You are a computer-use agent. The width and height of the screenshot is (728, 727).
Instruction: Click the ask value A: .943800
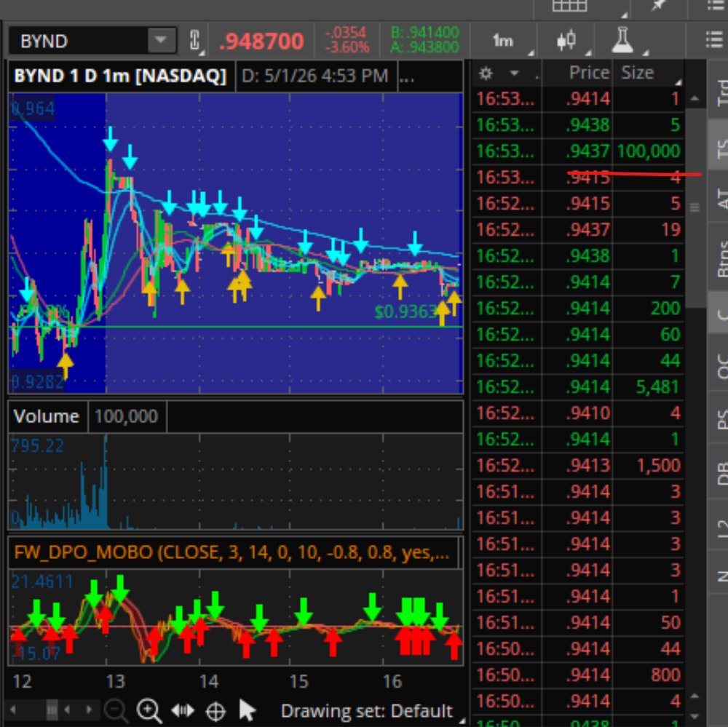click(424, 47)
